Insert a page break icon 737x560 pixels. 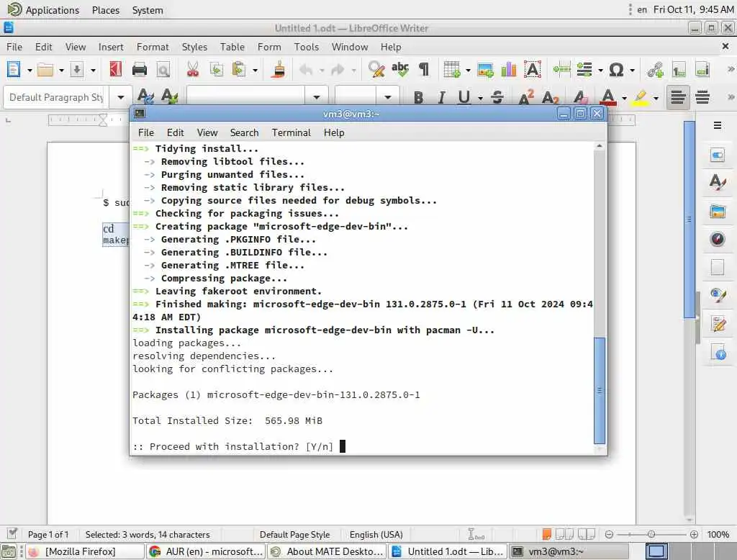[561, 70]
